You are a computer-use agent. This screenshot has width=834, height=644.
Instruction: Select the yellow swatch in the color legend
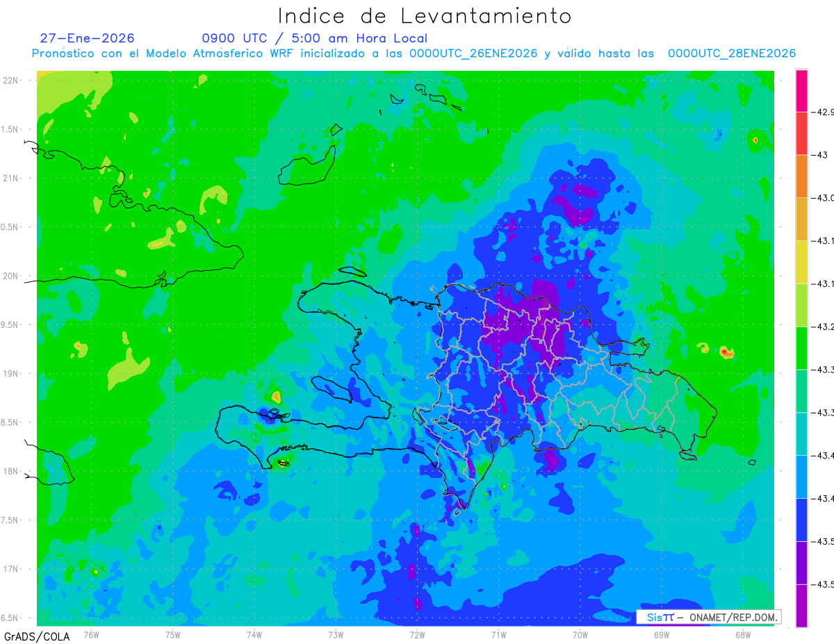(801, 262)
